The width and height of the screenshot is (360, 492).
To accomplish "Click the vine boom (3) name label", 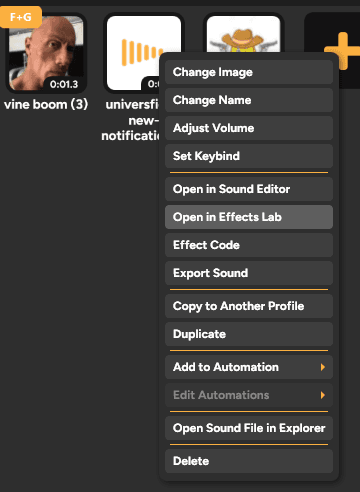I will [46, 104].
